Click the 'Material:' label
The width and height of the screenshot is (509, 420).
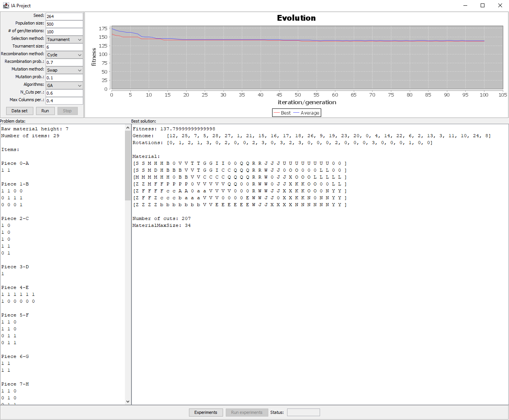[x=146, y=156]
